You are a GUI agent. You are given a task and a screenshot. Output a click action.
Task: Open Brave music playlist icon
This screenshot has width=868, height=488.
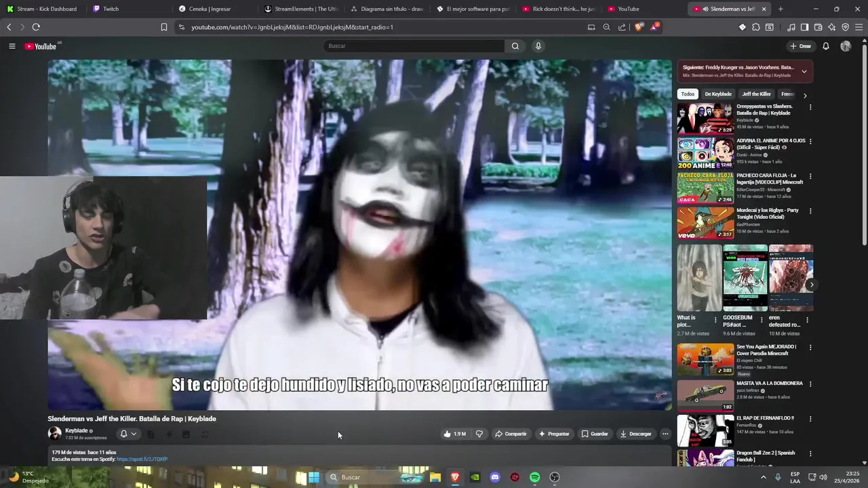(791, 27)
